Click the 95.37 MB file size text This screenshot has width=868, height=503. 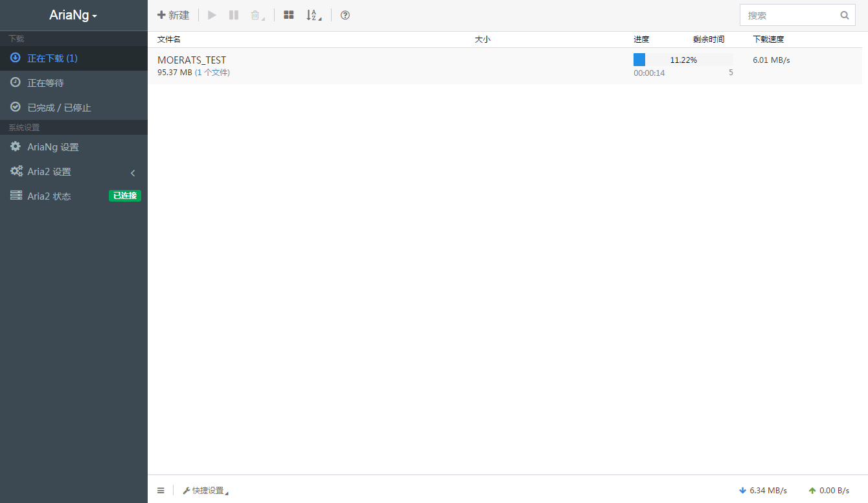[175, 73]
